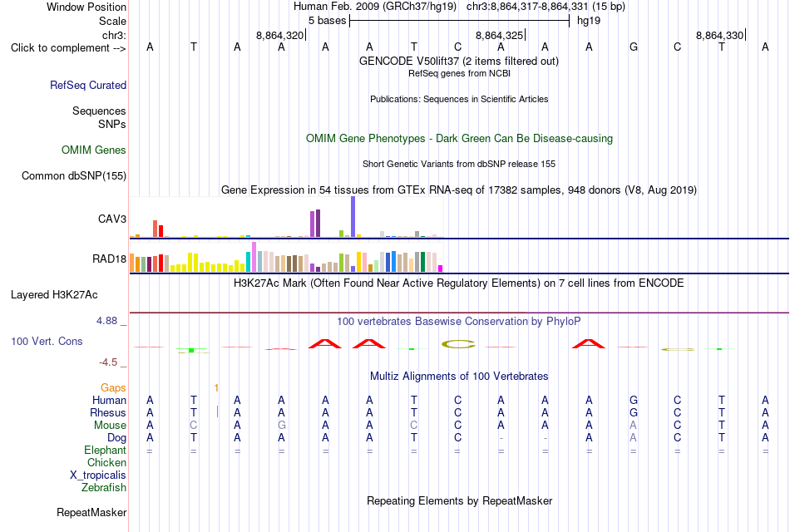Image resolution: width=790 pixels, height=532 pixels.
Task: Click the tall blue bar in CAV3 expression
Action: click(x=353, y=217)
